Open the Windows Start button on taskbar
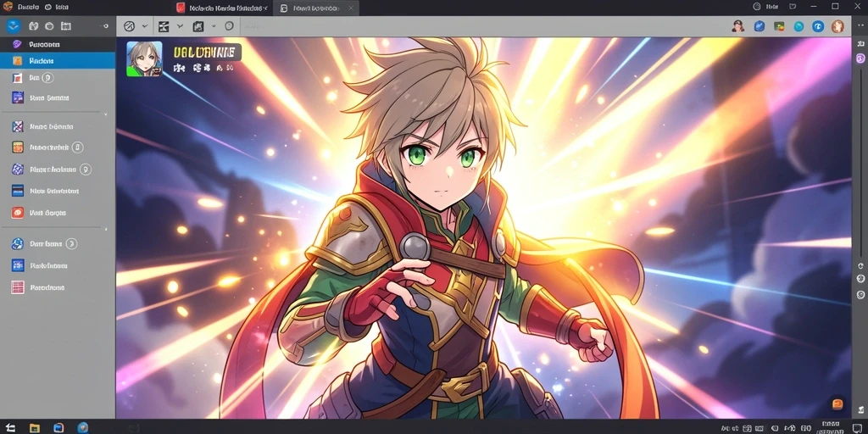 10,428
